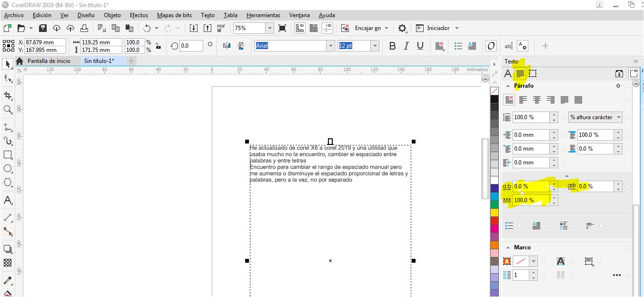Open the Paragraph tab icon in Texto docker
The width and height of the screenshot is (644, 297).
[x=520, y=73]
